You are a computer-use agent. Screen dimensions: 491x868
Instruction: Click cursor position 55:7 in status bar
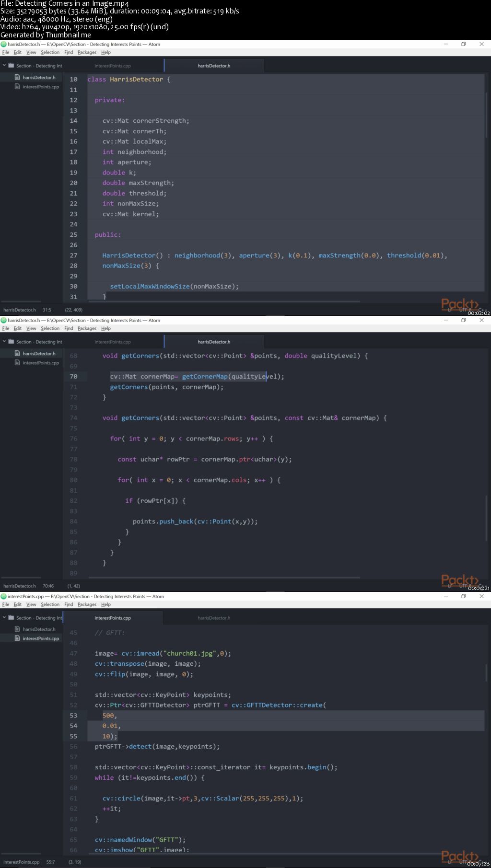(x=51, y=862)
